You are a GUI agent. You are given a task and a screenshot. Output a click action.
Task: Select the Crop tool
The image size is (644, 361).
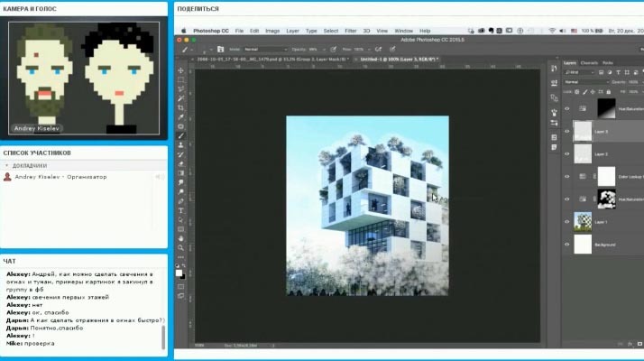pyautogui.click(x=180, y=107)
